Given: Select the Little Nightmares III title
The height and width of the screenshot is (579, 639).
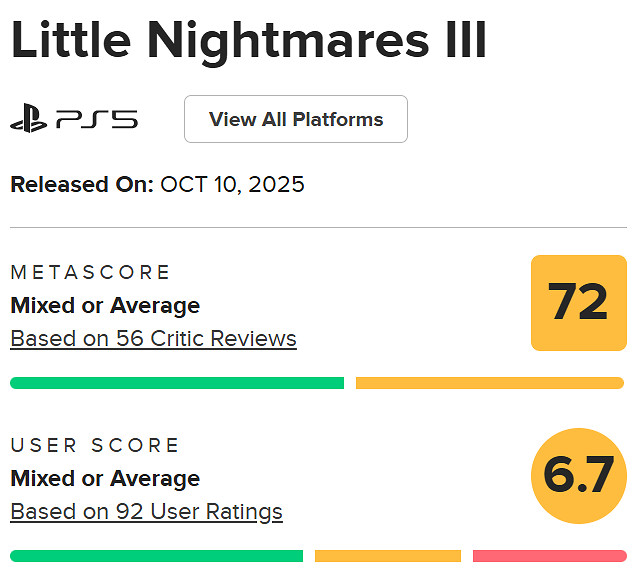Looking at the screenshot, I should click(x=249, y=41).
